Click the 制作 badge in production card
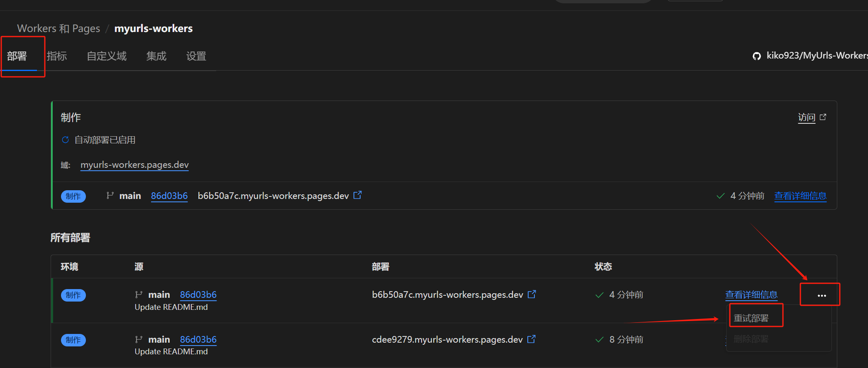The width and height of the screenshot is (868, 368). click(73, 196)
